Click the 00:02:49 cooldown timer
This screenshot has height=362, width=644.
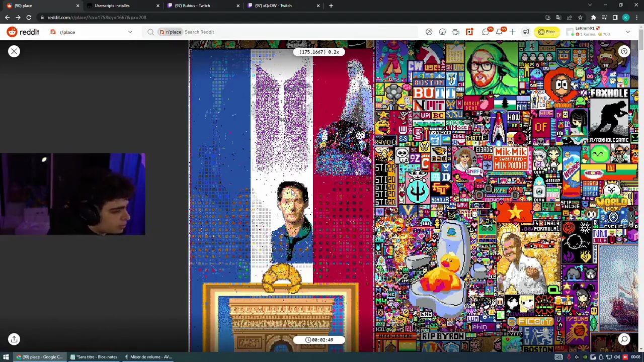click(319, 340)
